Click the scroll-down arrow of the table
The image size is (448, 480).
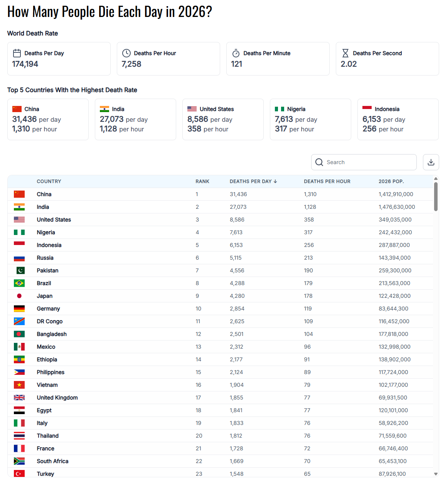436,474
